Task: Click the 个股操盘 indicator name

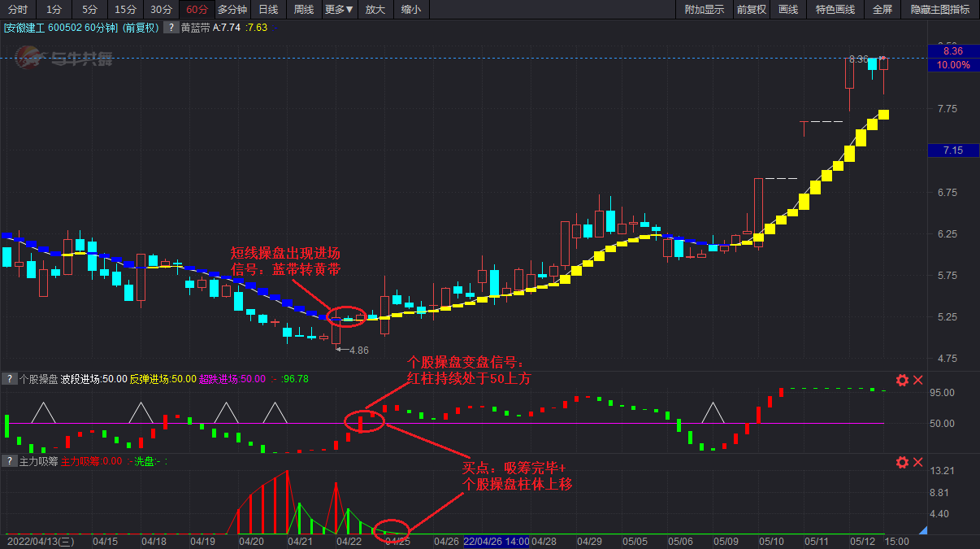Action: tap(38, 379)
